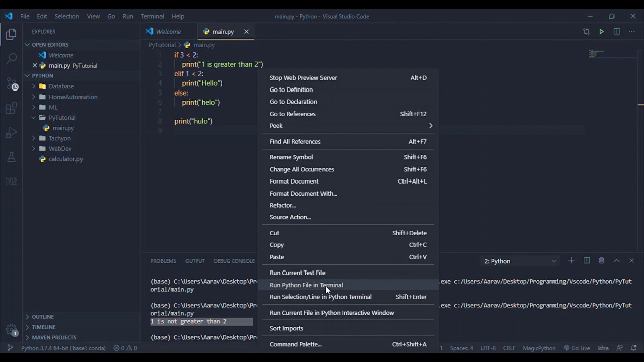Click the Go Live broadcast button
This screenshot has width=644, height=362.
[577, 348]
